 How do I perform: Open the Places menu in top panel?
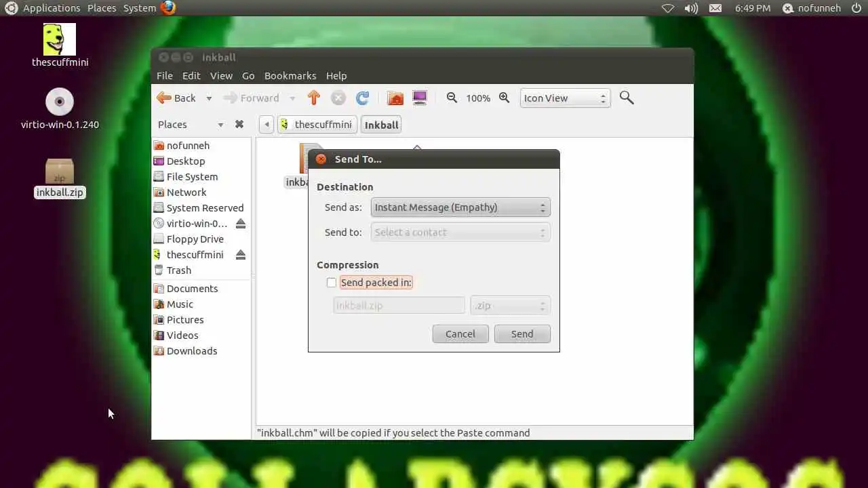coord(102,8)
